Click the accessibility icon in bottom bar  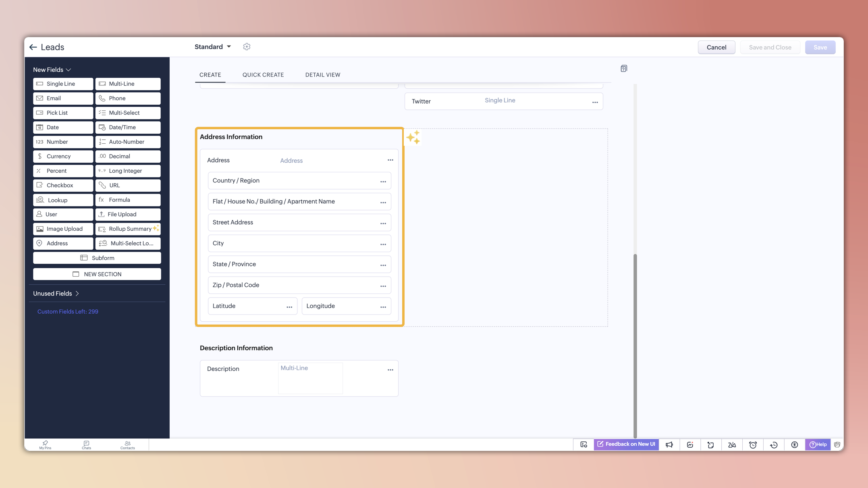click(794, 445)
